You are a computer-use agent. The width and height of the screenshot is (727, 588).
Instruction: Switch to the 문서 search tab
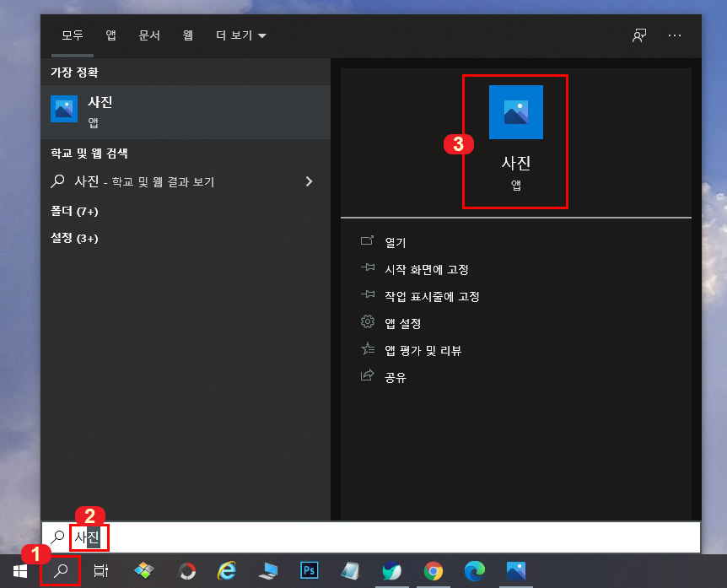(x=149, y=35)
